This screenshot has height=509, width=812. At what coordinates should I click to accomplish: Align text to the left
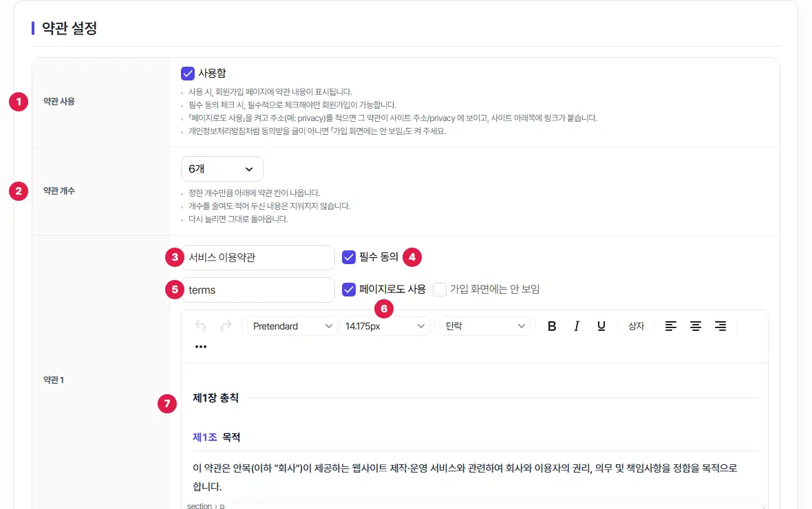pos(671,326)
